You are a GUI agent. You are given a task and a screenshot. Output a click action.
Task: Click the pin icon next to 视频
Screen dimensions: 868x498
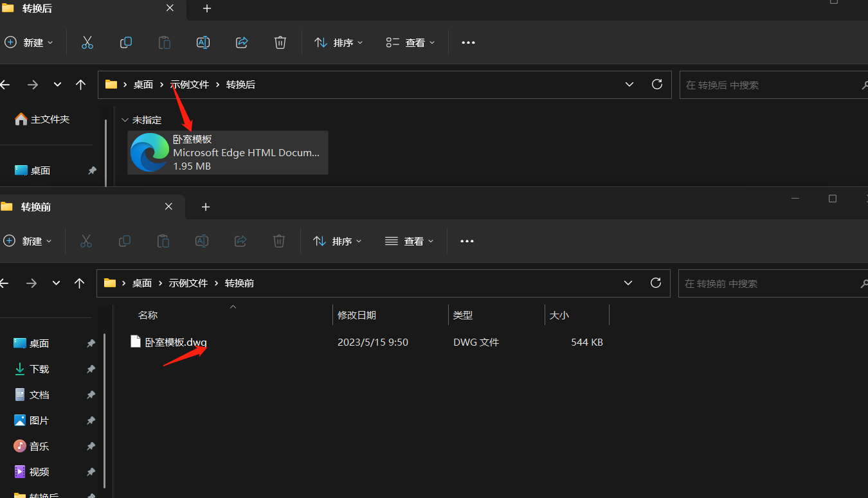(91, 472)
